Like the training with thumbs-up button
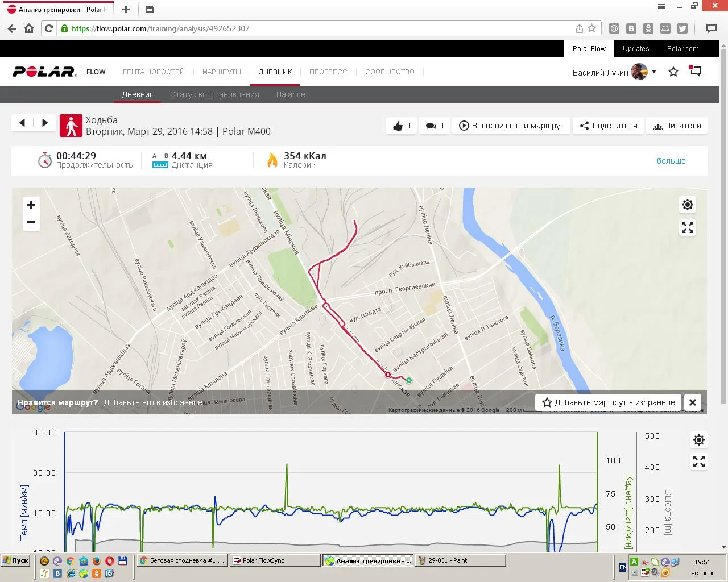 click(x=402, y=126)
